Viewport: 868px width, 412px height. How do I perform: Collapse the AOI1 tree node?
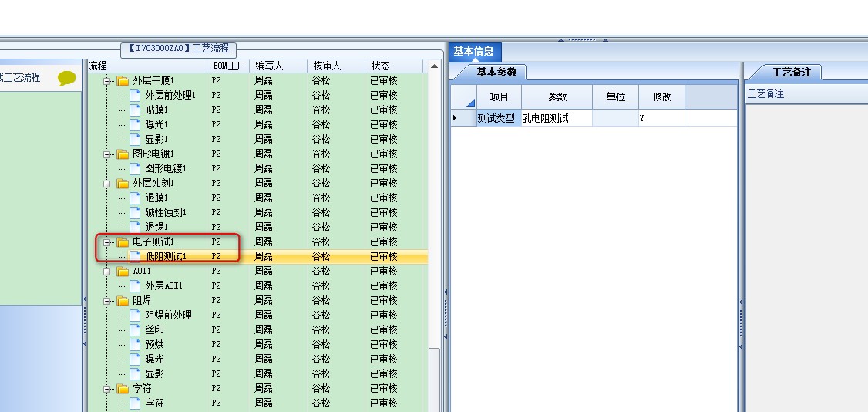click(x=107, y=272)
